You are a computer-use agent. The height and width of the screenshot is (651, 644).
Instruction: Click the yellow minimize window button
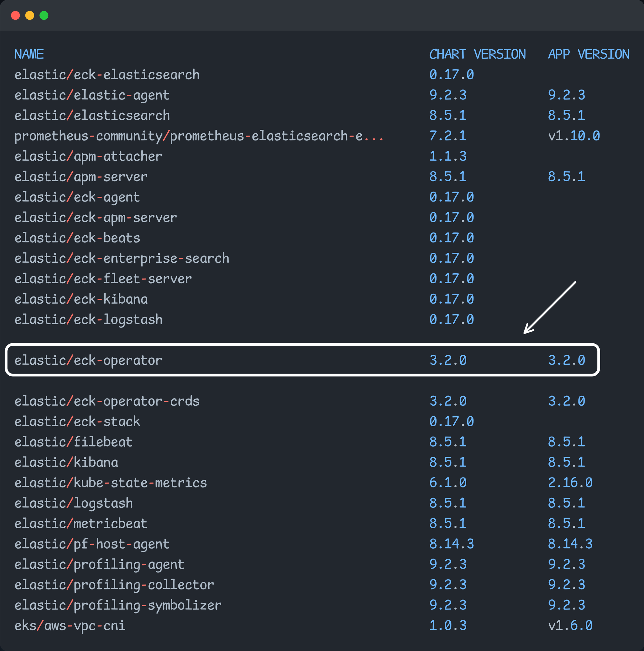pos(30,15)
